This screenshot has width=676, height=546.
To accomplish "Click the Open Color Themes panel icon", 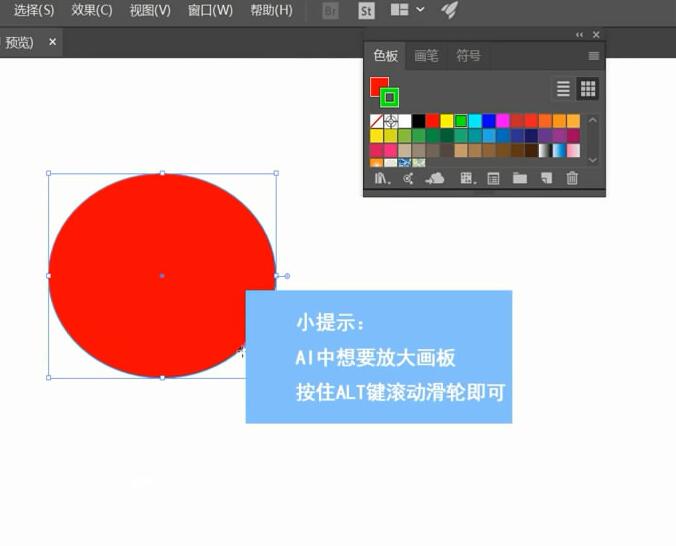I will click(408, 178).
